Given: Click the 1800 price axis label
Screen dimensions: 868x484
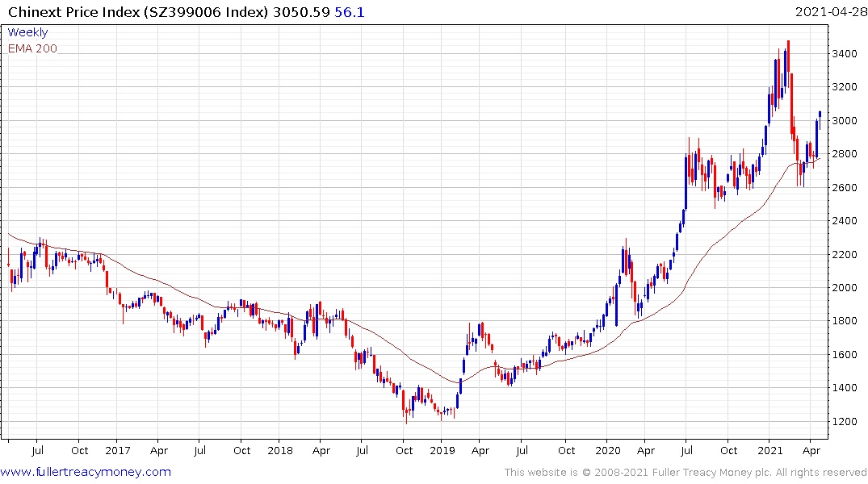Looking at the screenshot, I should click(845, 321).
